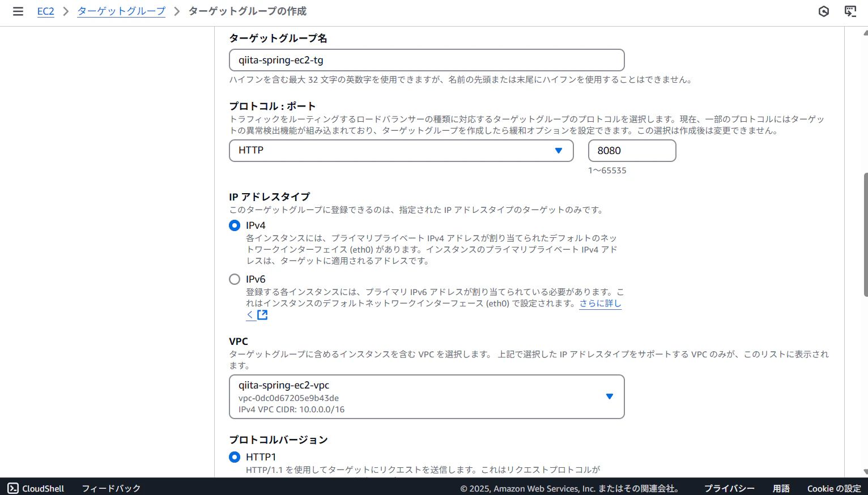Open the Amazon Q hexagon icon
Image resolution: width=868 pixels, height=495 pixels.
click(824, 11)
